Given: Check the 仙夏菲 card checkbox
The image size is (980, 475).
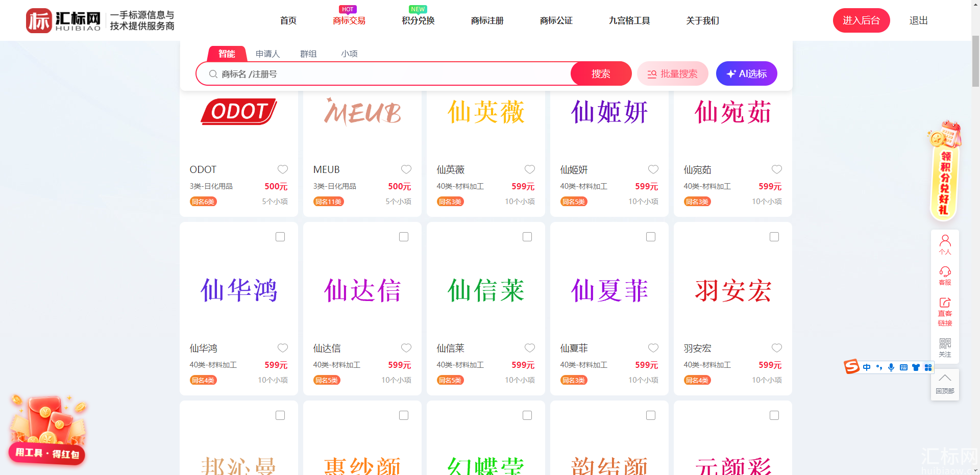Looking at the screenshot, I should click(x=651, y=237).
